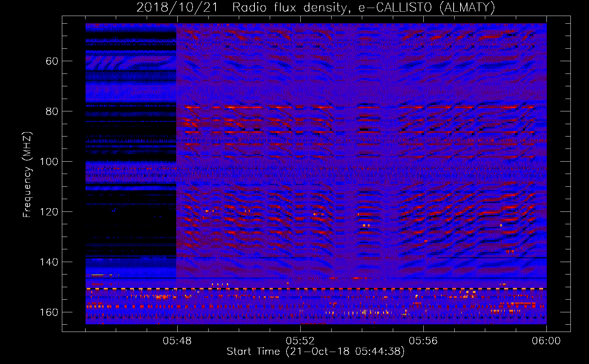Click the 160 MHz frequency tick label

click(x=49, y=312)
